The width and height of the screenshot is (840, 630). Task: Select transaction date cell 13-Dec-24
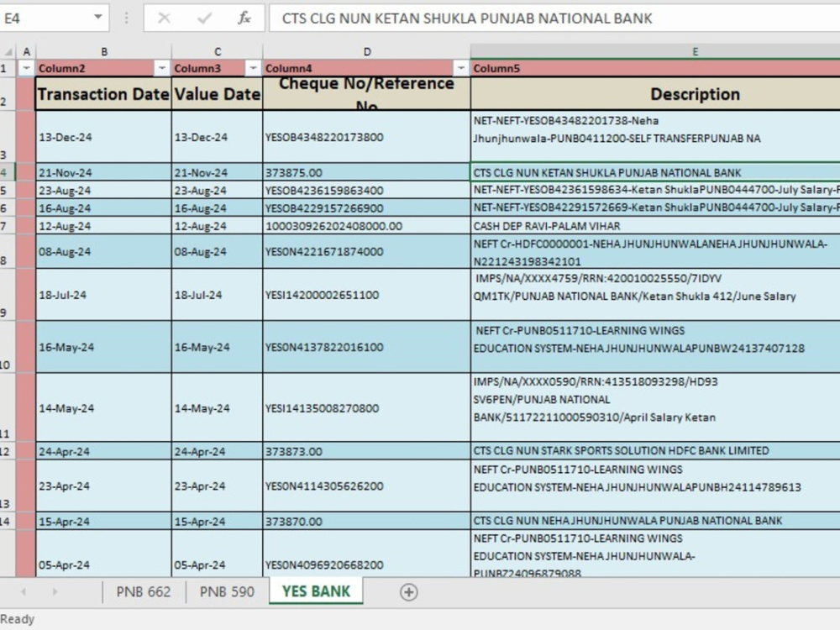[103, 137]
